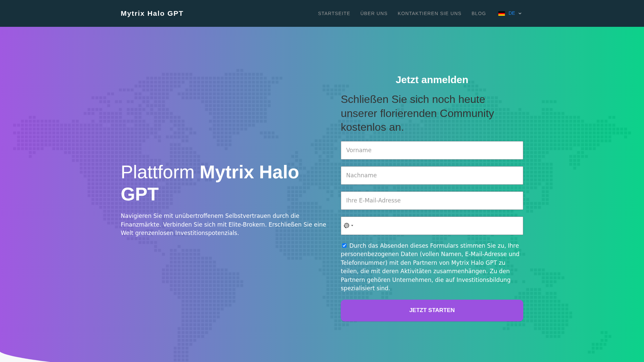Click the 'Schließen Sie sich noch heute' text
The height and width of the screenshot is (362, 644).
(418, 113)
